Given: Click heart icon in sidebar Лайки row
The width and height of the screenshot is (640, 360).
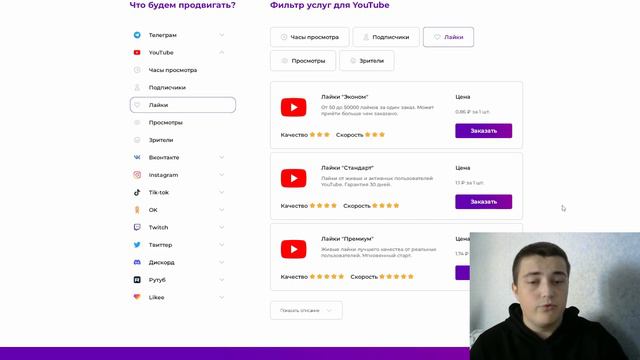Looking at the screenshot, I should pyautogui.click(x=137, y=105).
